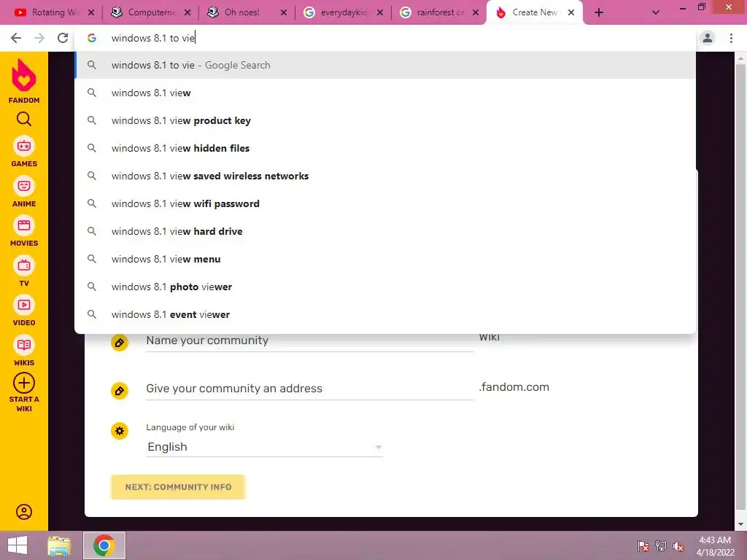
Task: Close the Rotating YouTube tab
Action: coord(91,13)
